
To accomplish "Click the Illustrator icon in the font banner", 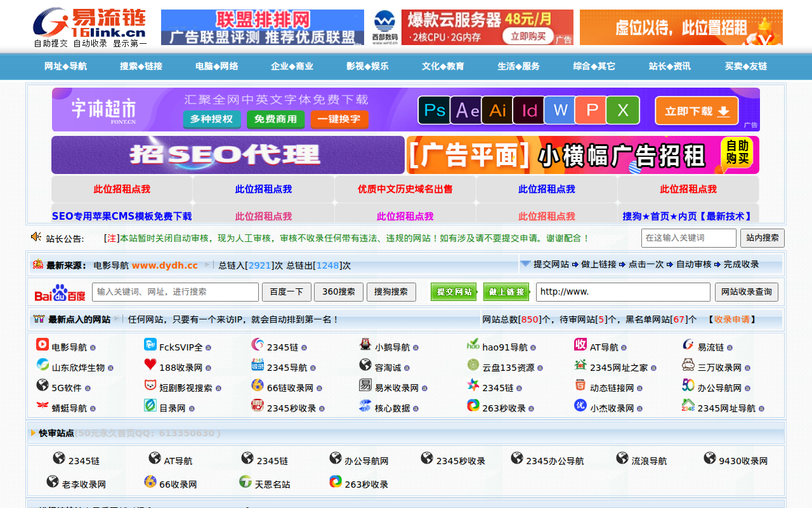I will [x=497, y=110].
